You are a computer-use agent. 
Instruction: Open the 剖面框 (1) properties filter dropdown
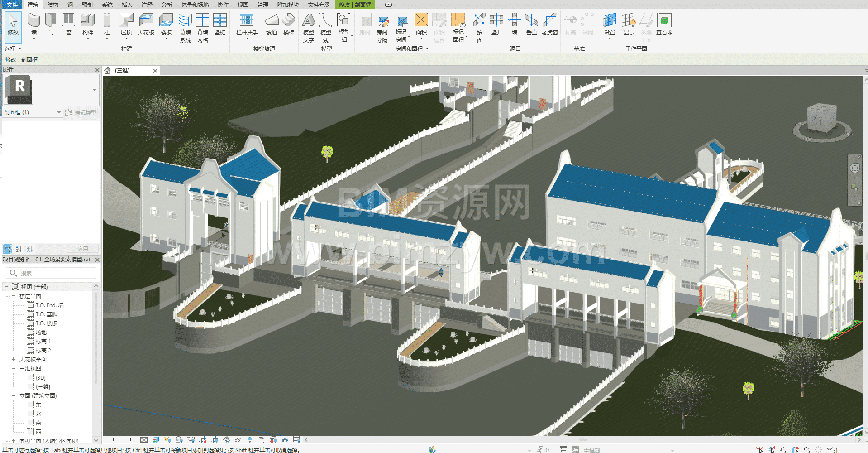point(58,112)
